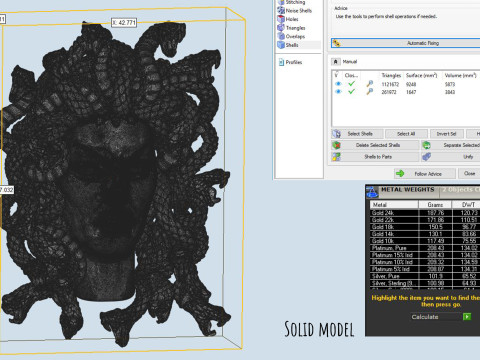Click closed checkmark of shell with surface 1647
The height and width of the screenshot is (360, 480).
(x=351, y=92)
